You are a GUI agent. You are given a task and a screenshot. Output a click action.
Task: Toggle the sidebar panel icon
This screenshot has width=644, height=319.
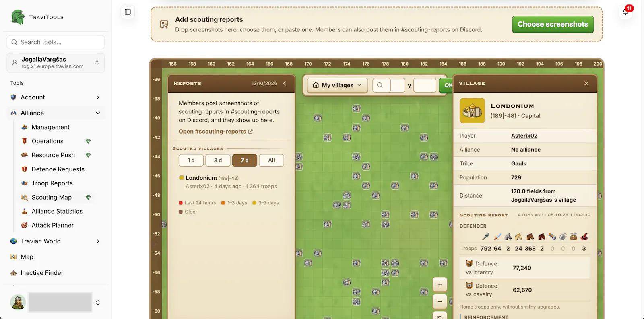(x=128, y=12)
